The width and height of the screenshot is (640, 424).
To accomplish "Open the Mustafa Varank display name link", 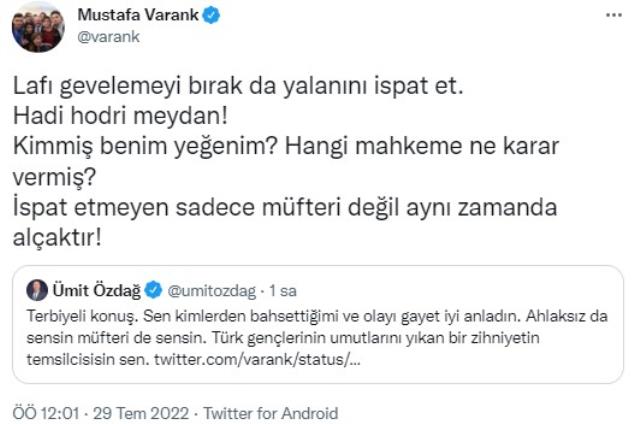I will point(136,17).
